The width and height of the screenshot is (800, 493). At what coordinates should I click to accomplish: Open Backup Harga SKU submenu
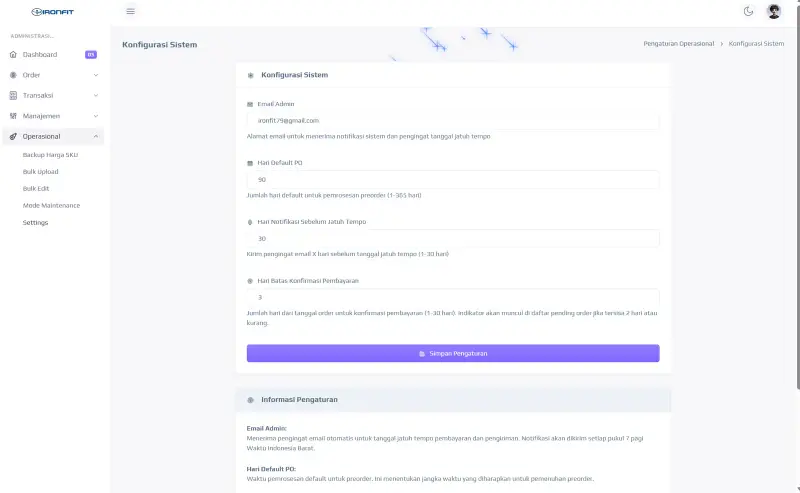pos(50,155)
